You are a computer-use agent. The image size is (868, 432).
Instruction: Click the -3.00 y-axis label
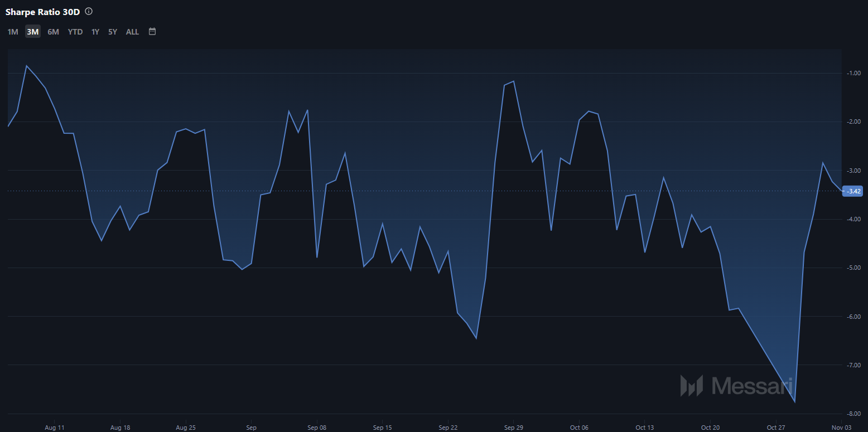click(853, 171)
